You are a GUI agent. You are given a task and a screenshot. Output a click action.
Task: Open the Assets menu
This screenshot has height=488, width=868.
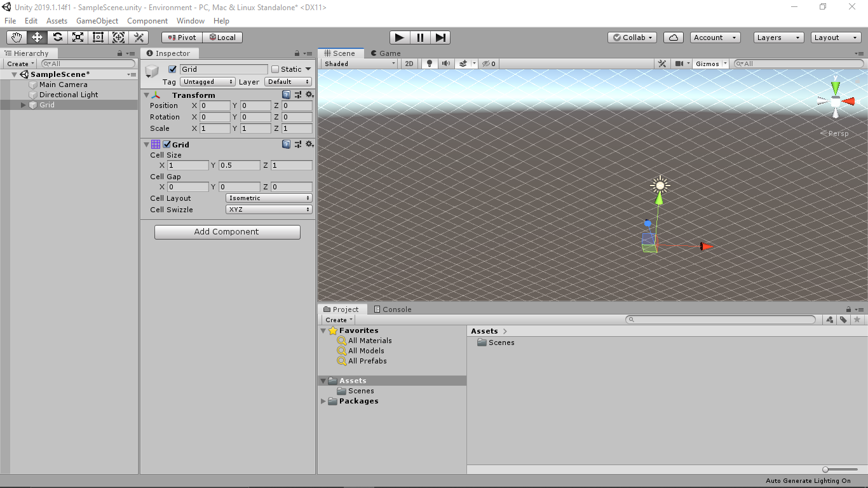[x=57, y=21]
